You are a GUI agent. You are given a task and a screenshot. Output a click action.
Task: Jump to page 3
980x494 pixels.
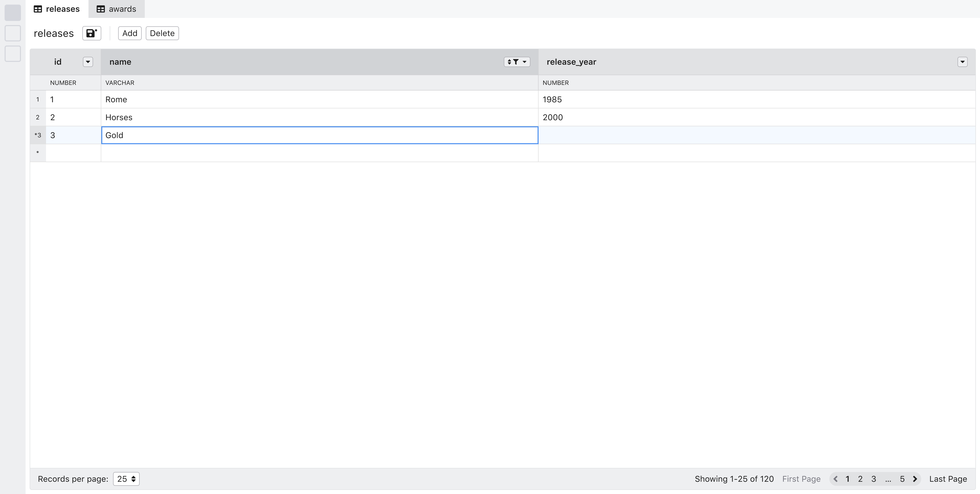(x=874, y=479)
